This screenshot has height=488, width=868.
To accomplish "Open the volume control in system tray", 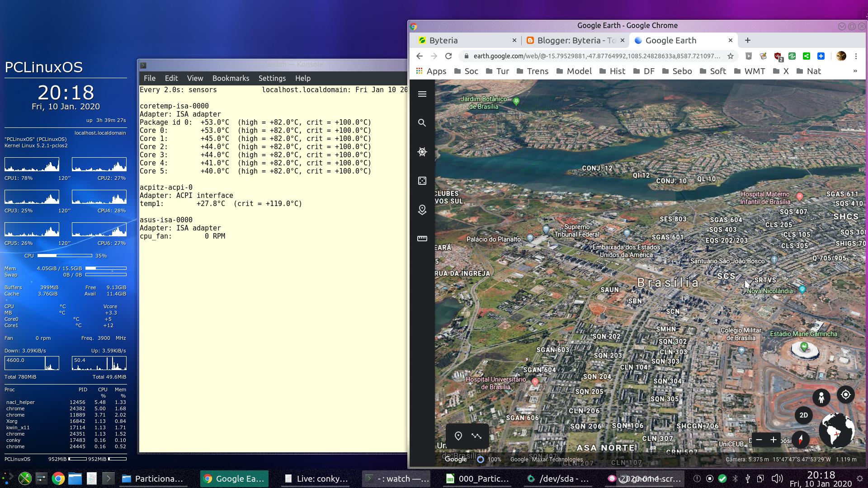I will (x=777, y=479).
